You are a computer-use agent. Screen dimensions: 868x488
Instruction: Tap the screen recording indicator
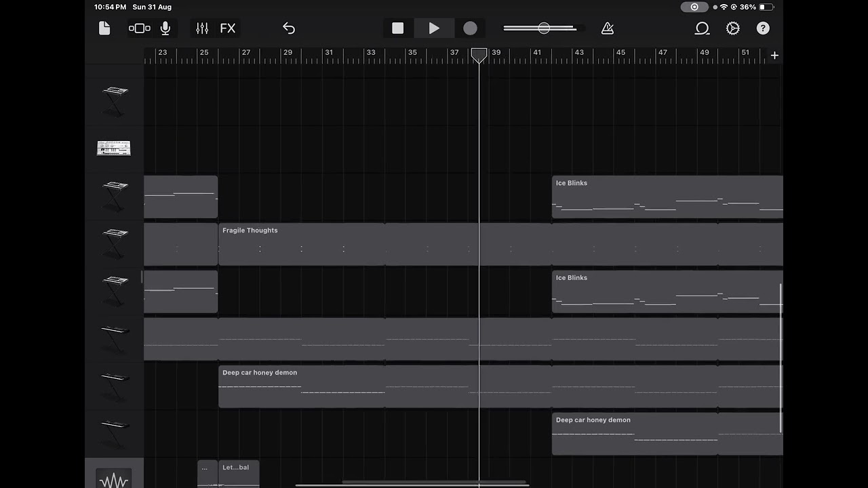[694, 7]
